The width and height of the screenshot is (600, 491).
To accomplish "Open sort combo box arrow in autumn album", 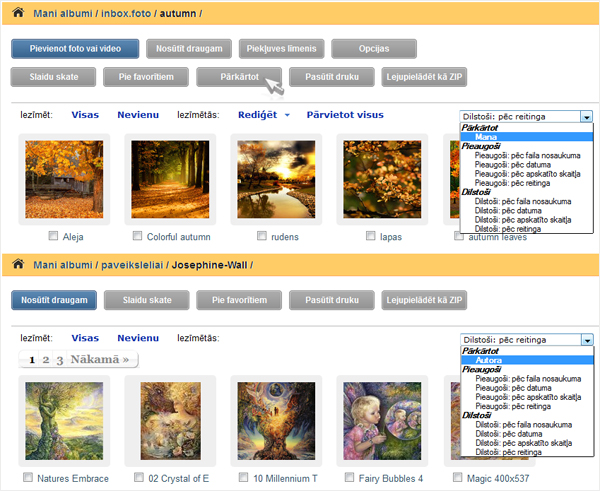I will point(586,116).
